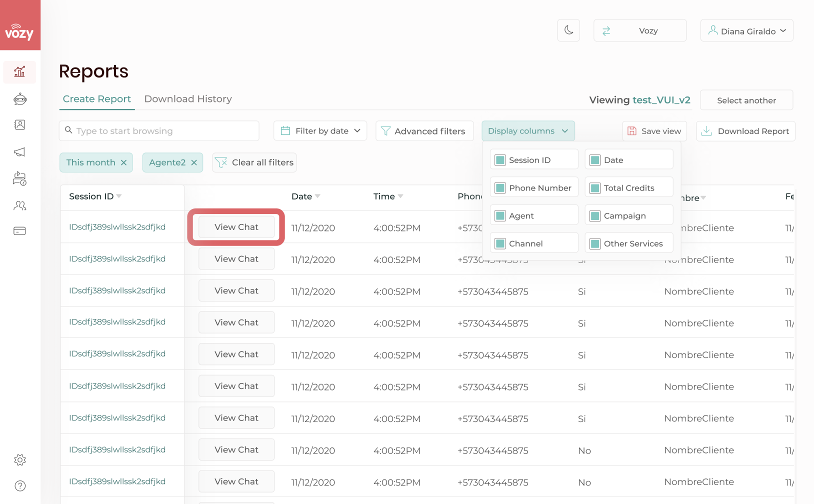Toggle the Session ID column checkbox
Image resolution: width=814 pixels, height=504 pixels.
500,160
